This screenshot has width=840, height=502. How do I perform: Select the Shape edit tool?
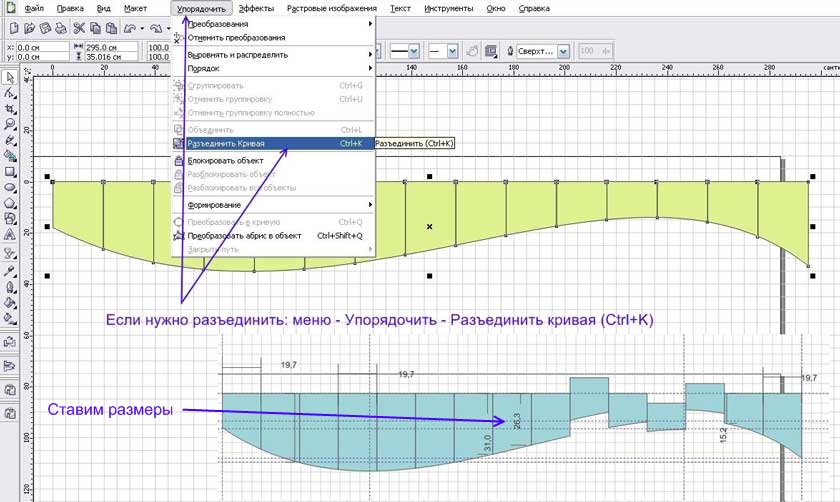(9, 92)
